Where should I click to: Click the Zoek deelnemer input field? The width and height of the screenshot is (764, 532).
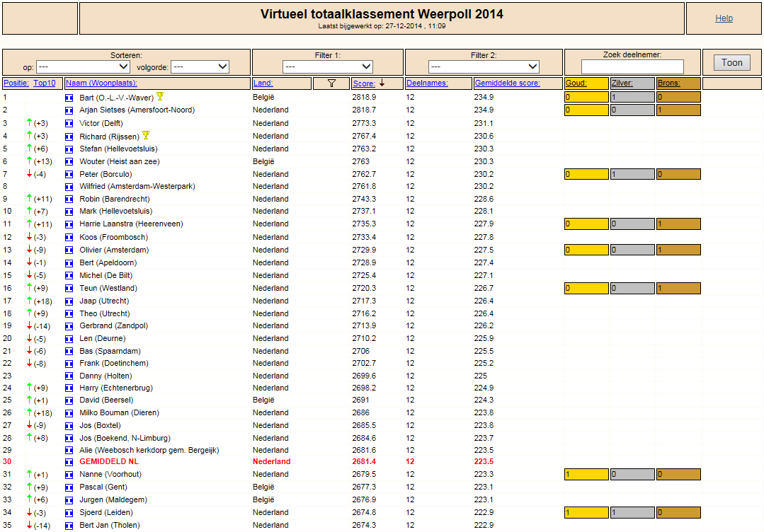[632, 66]
